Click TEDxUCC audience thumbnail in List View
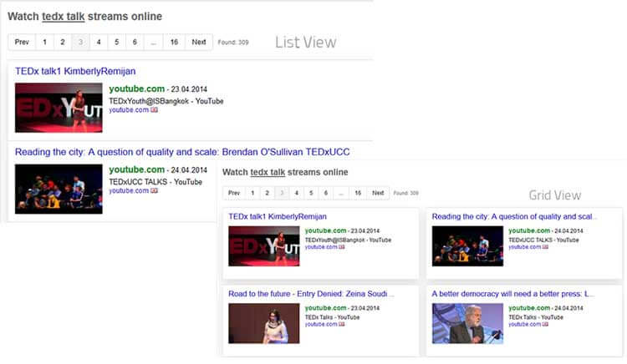Image resolution: width=627 pixels, height=364 pixels. coord(59,189)
